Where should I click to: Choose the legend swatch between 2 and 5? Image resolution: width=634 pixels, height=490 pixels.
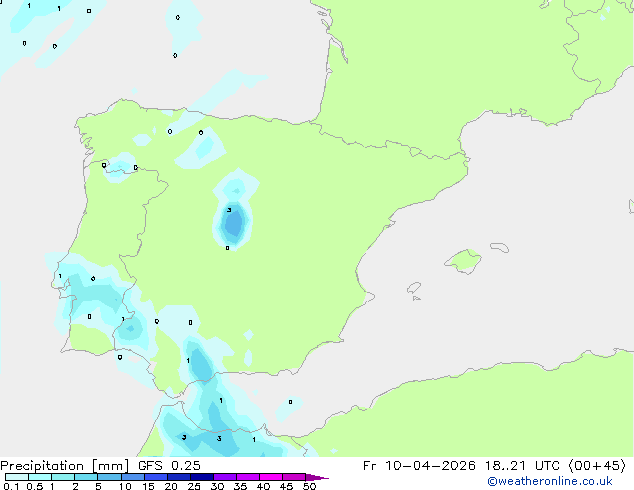(86, 477)
